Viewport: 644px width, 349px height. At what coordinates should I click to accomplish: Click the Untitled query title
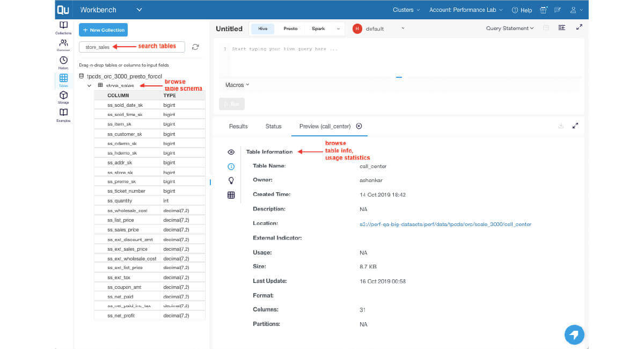tap(229, 28)
